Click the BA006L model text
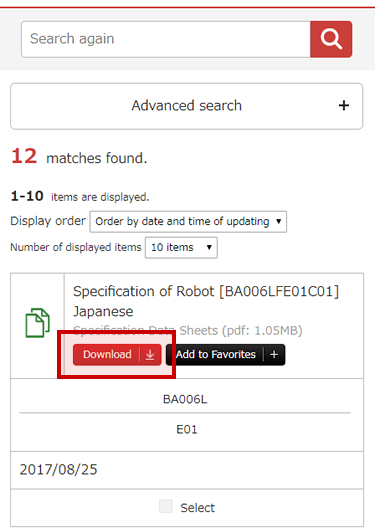Screen dimensions: 375x532 pos(185,399)
